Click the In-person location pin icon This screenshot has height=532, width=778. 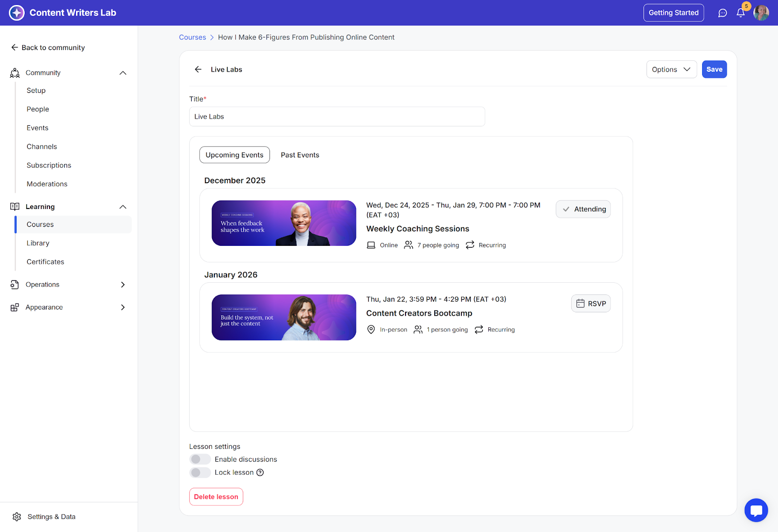(x=371, y=330)
